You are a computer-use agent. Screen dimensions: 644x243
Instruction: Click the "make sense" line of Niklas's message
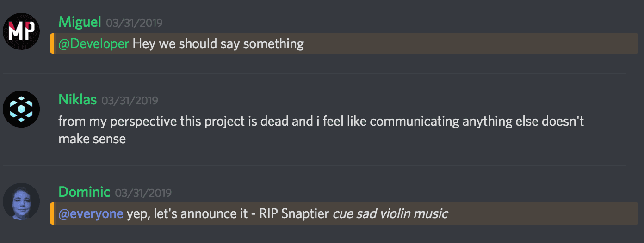tap(92, 139)
